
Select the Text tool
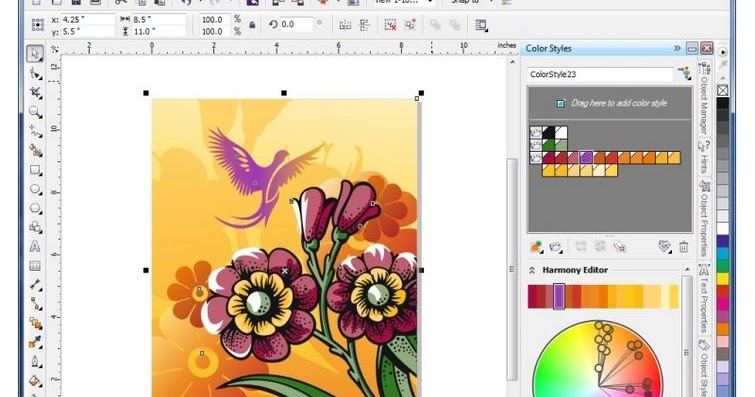click(35, 246)
